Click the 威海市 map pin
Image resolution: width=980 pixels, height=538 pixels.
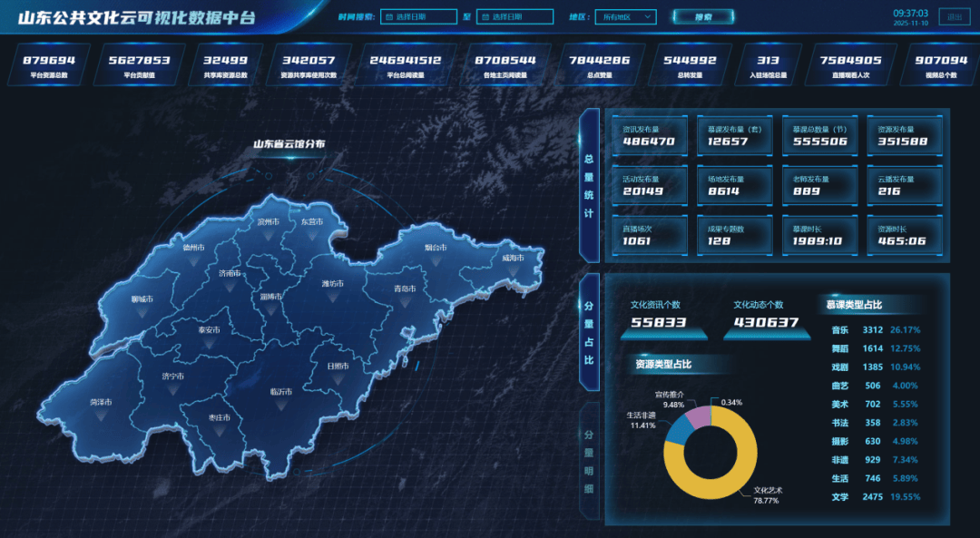514,269
